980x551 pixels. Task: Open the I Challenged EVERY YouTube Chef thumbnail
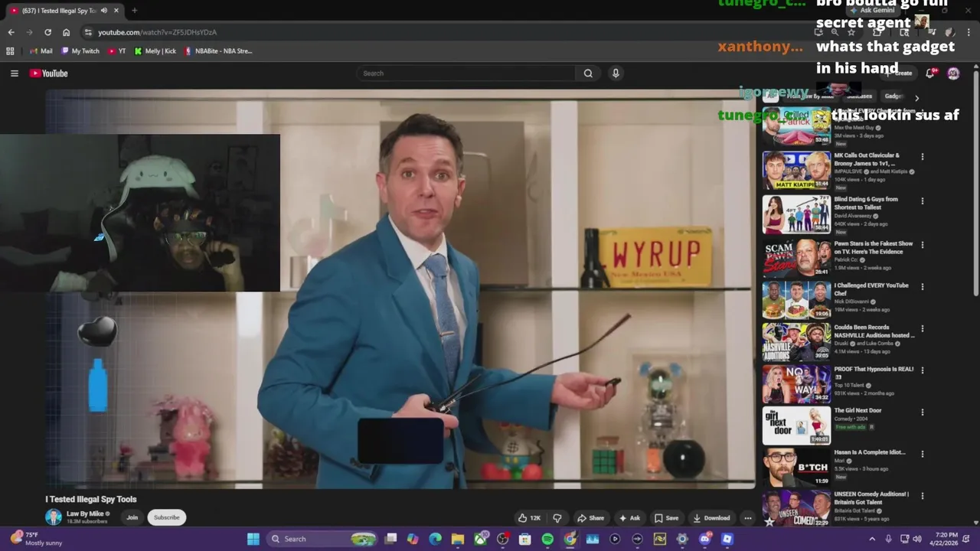[x=796, y=300]
